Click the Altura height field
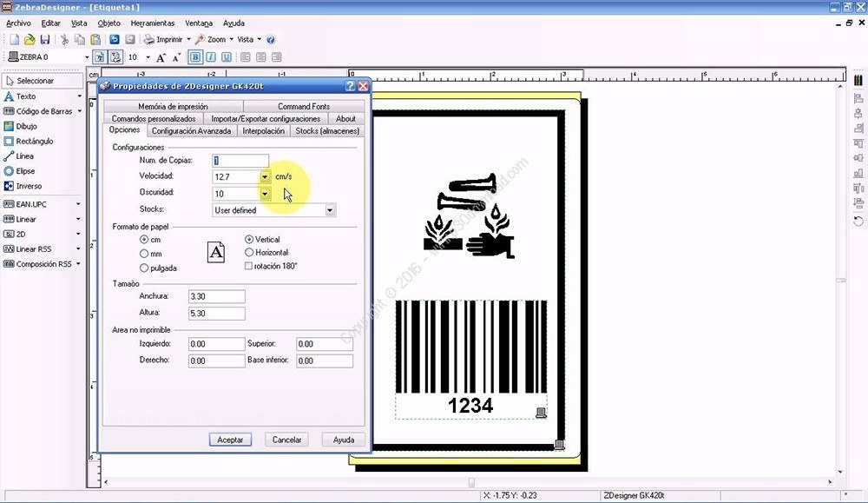The image size is (868, 503). point(216,313)
